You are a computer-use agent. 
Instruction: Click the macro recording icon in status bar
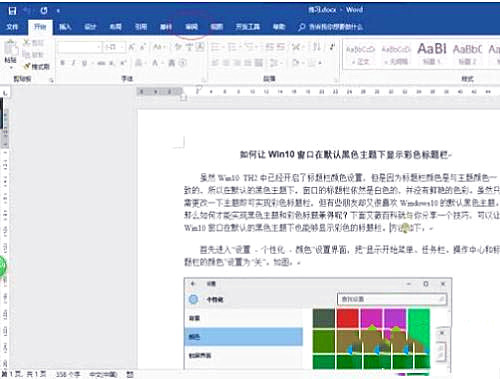pos(130,375)
